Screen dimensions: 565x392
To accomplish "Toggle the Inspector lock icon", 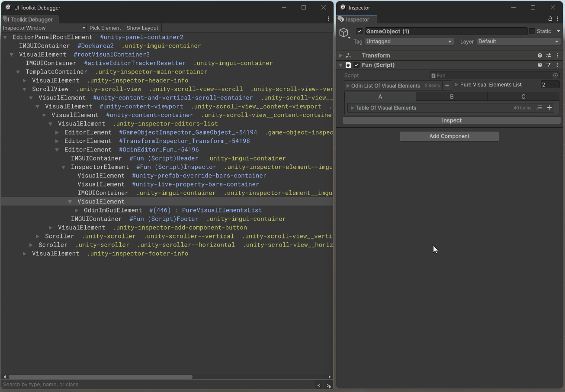I will click(x=550, y=19).
